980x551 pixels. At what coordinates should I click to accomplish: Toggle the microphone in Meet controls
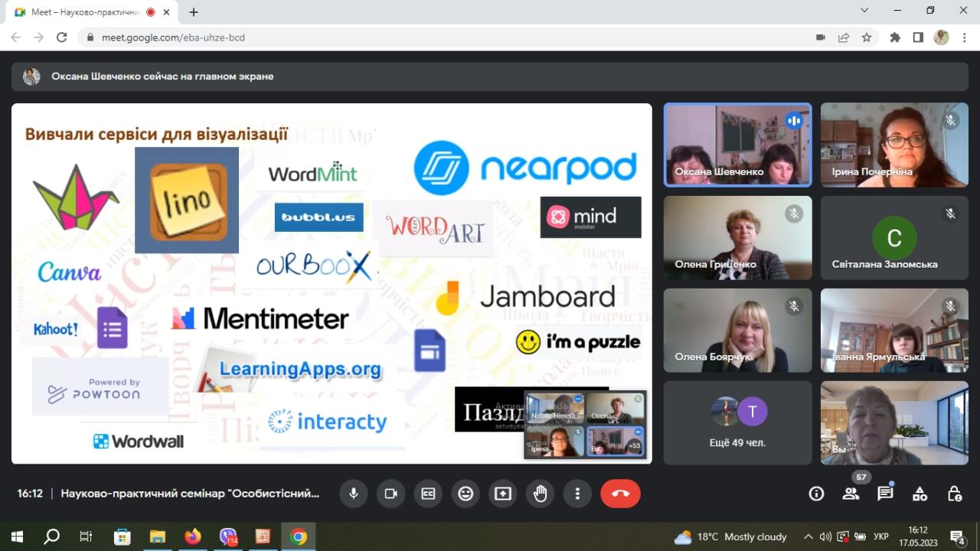click(354, 494)
